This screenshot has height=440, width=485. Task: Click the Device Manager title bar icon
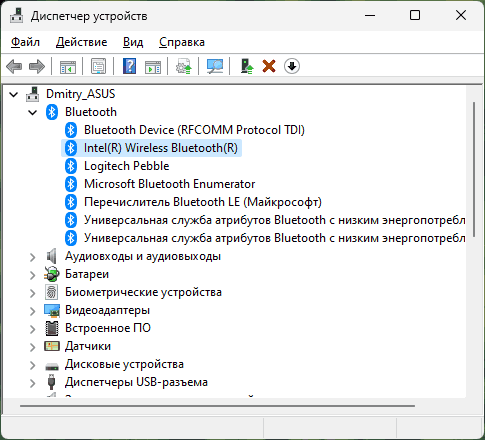point(16,15)
